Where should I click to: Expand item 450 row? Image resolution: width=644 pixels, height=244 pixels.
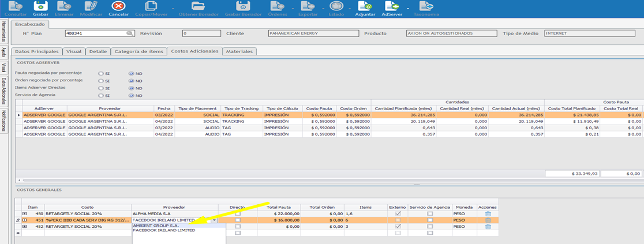tap(25, 214)
